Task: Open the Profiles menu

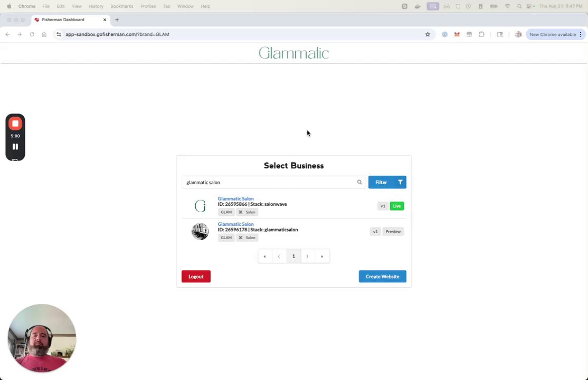Action: click(148, 6)
